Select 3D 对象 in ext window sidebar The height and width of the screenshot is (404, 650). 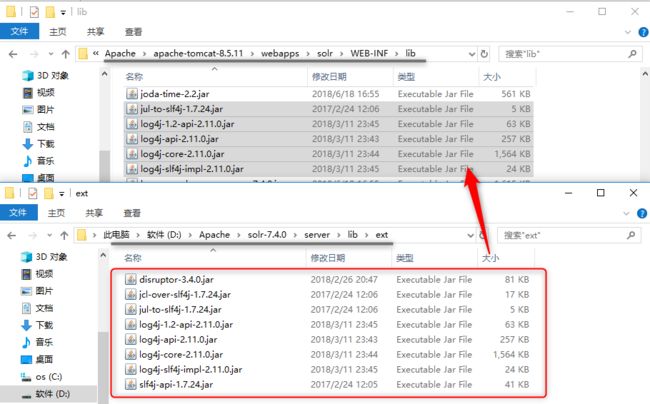44,257
